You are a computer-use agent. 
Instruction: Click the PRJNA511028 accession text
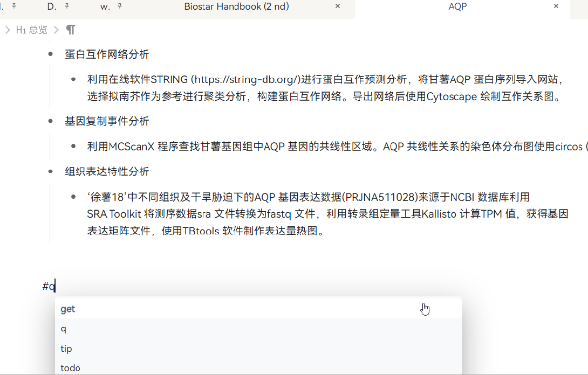coord(379,197)
